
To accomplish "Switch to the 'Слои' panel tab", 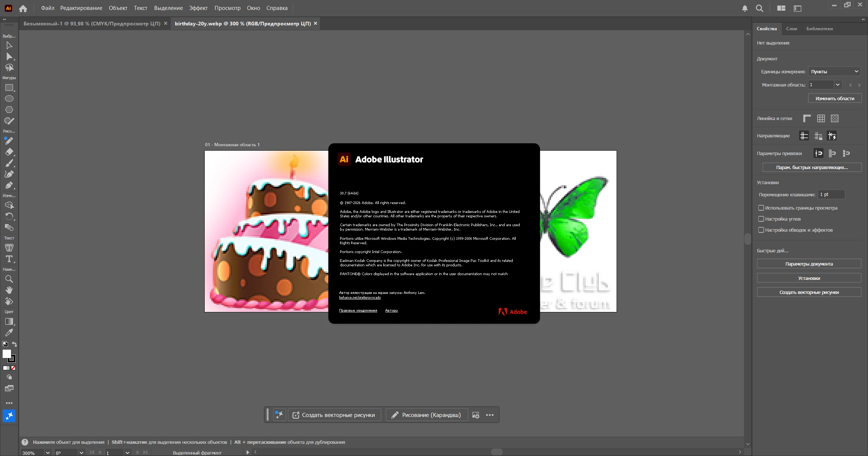I will [791, 29].
